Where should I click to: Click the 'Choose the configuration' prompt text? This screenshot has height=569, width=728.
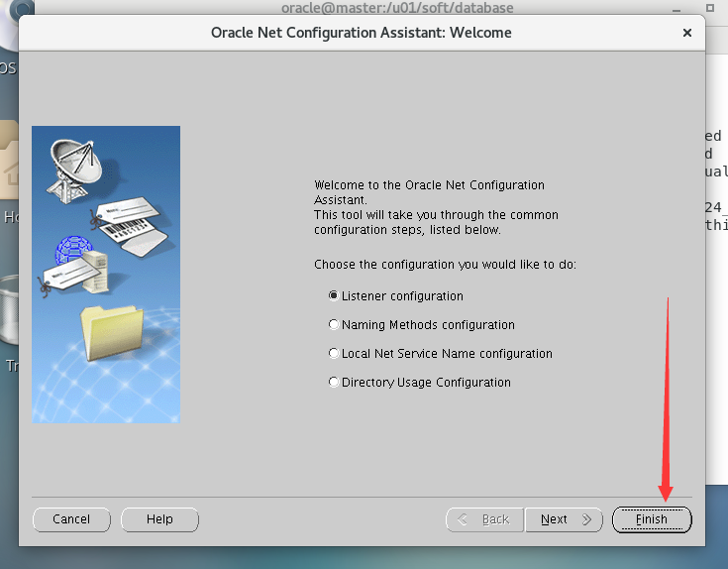click(445, 265)
